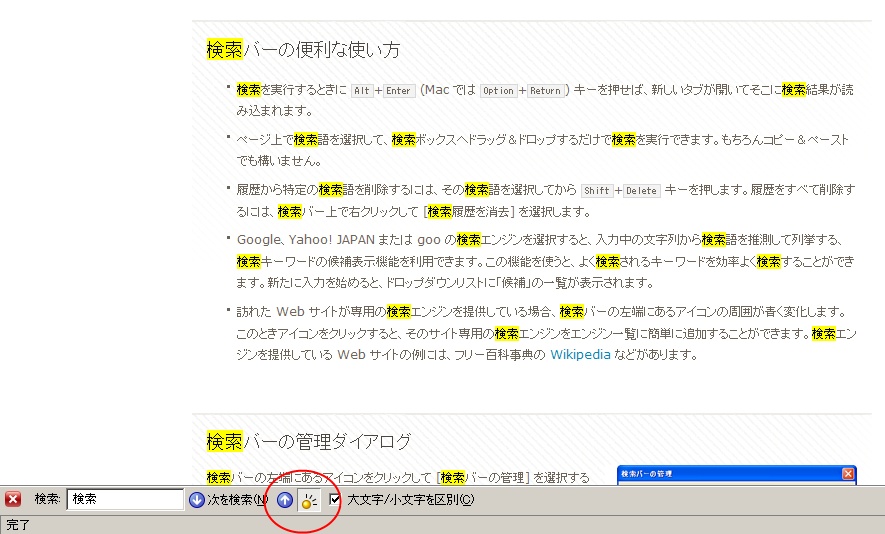Close the find bar with red X

point(13,499)
